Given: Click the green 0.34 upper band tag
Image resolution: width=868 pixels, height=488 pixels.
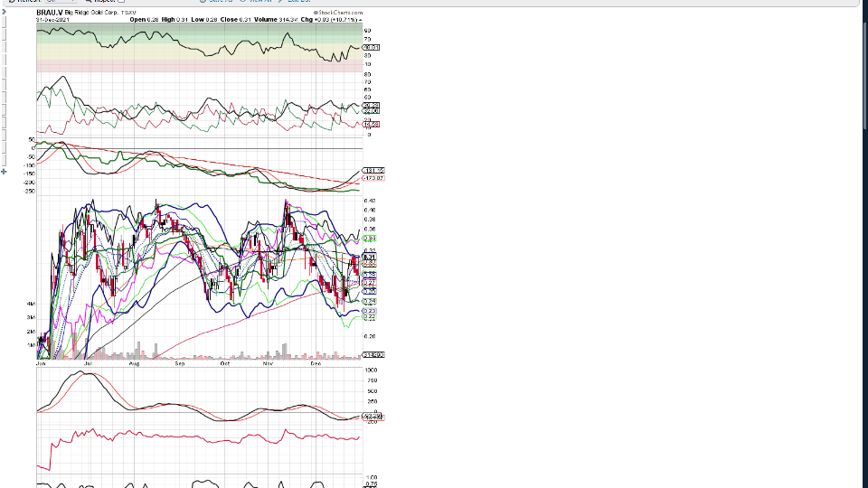Looking at the screenshot, I should click(369, 239).
